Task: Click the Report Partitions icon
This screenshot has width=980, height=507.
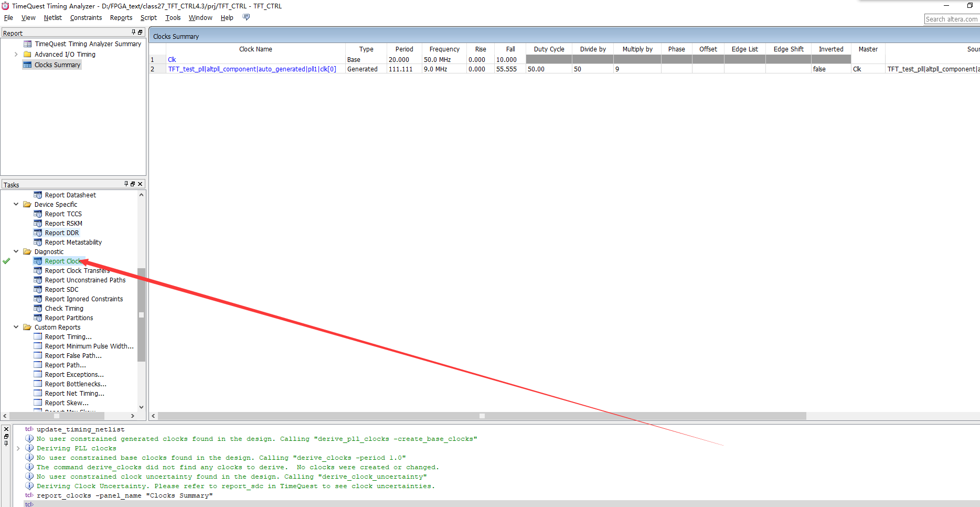Action: coord(38,318)
